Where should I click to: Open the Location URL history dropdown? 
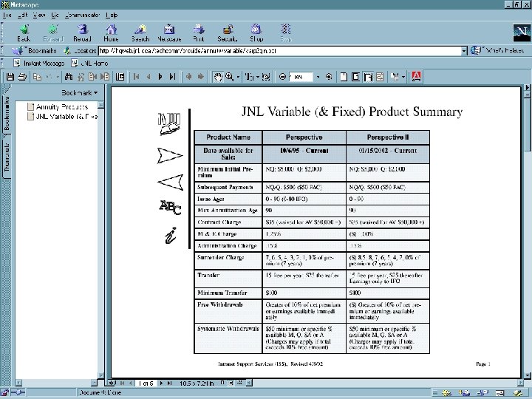point(464,51)
